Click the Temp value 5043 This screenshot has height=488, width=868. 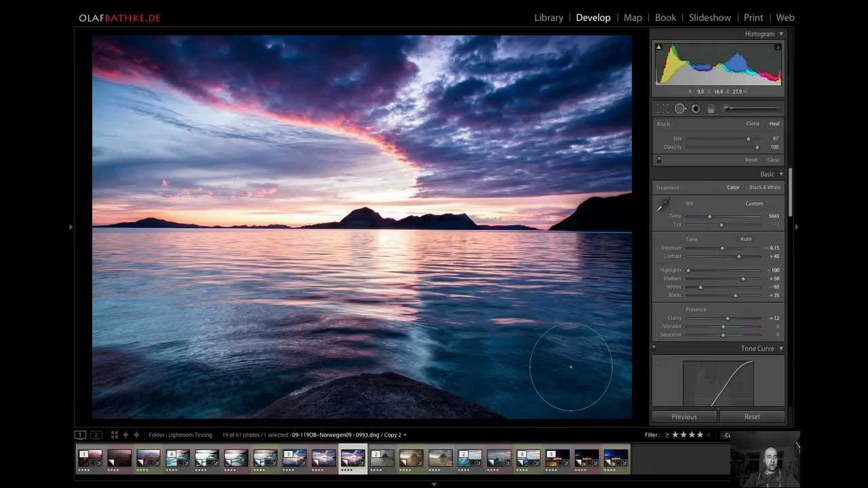[774, 216]
